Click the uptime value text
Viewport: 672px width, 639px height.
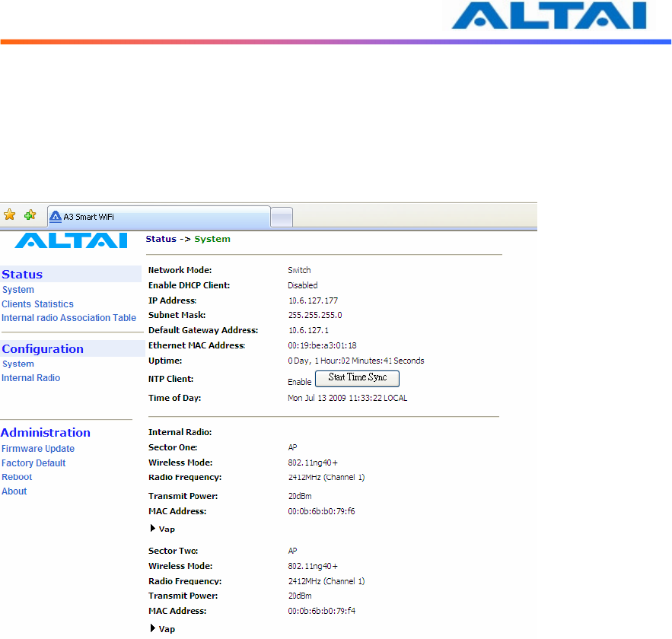(356, 361)
